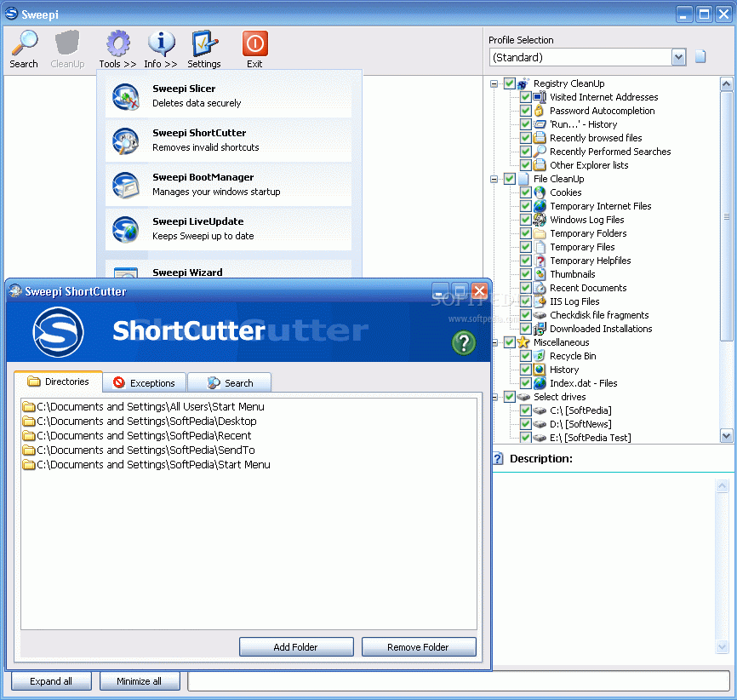The image size is (737, 700).
Task: Click the red Exit power icon
Action: 254,43
